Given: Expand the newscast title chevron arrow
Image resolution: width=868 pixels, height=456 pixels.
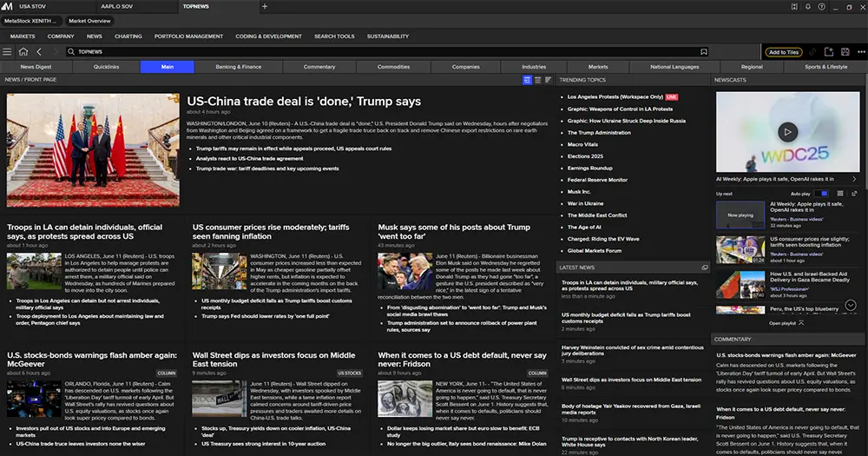Looking at the screenshot, I should [x=854, y=179].
